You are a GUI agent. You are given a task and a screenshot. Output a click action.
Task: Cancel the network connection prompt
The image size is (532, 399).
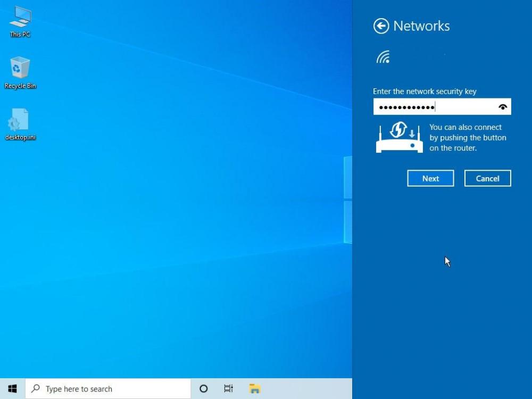487,179
